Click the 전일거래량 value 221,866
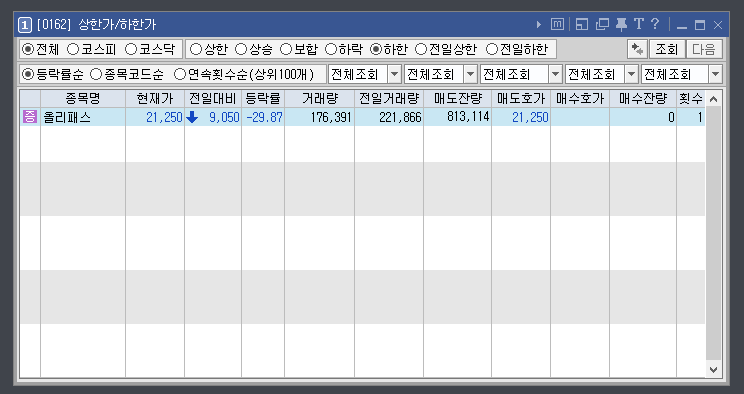Screen dimensions: 744x394 pyautogui.click(x=400, y=117)
